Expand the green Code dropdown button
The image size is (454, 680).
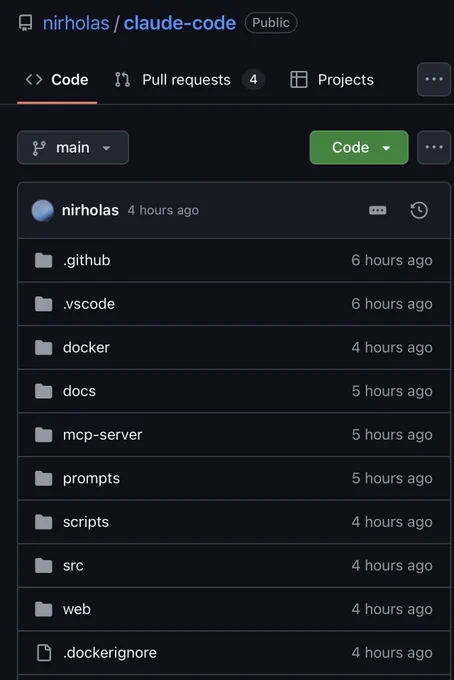point(359,147)
